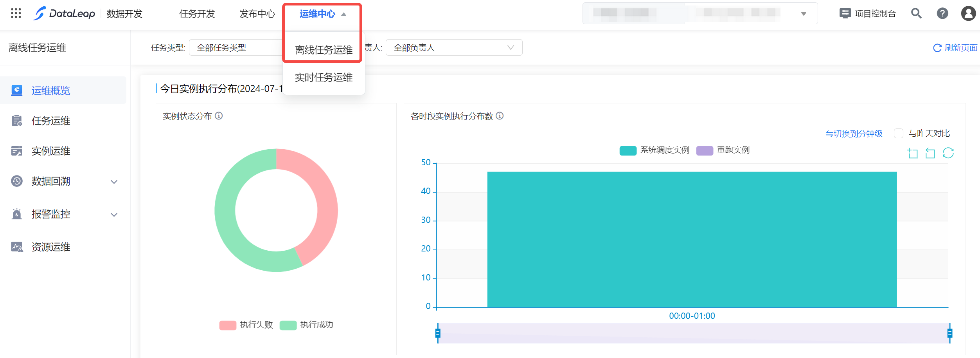Open the 全部负责人 dropdown
This screenshot has width=980, height=358.
[454, 47]
